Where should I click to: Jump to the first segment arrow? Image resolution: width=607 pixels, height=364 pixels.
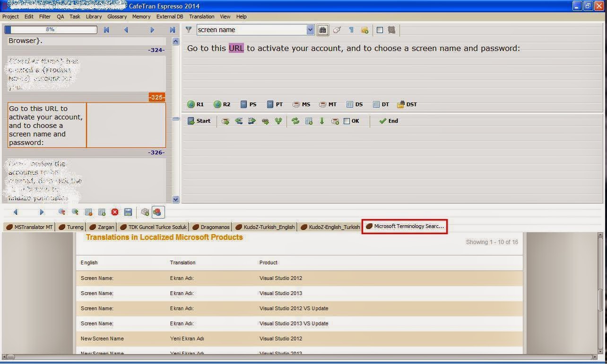(106, 30)
